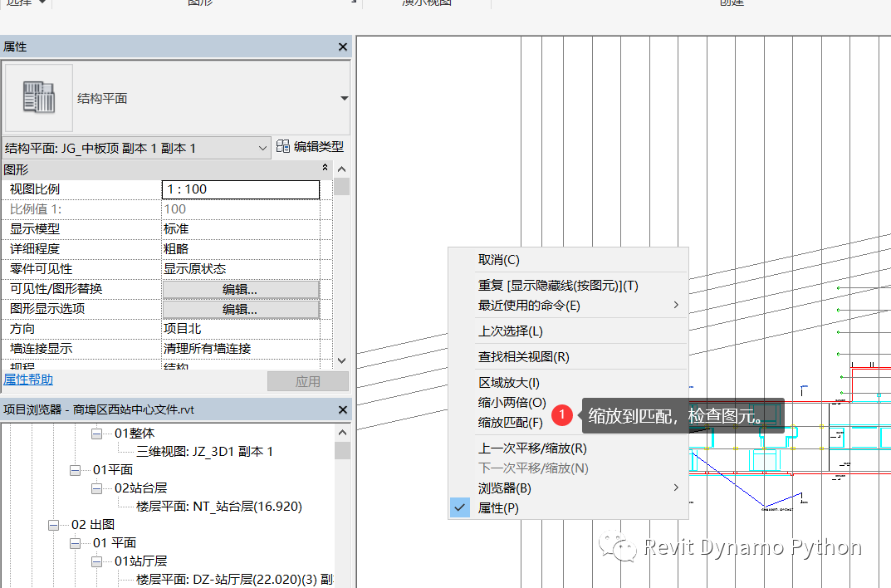Click the 比例值 1: value 100
This screenshot has width=891, height=588.
pyautogui.click(x=241, y=209)
